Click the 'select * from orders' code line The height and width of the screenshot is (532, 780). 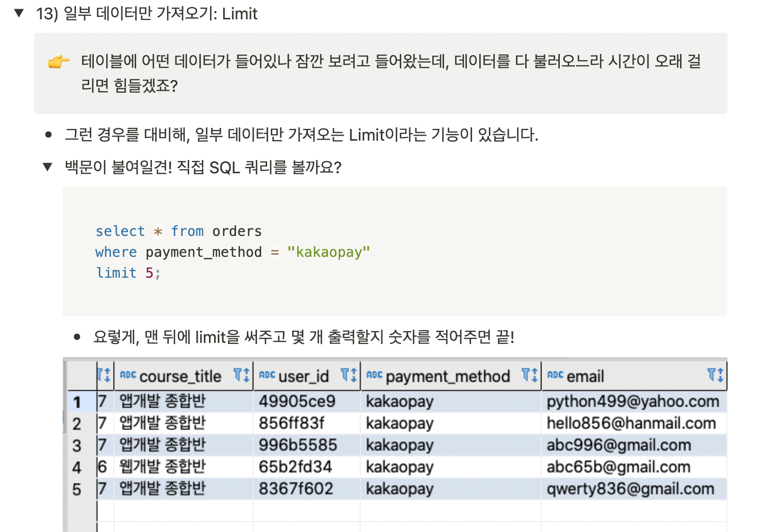(178, 231)
